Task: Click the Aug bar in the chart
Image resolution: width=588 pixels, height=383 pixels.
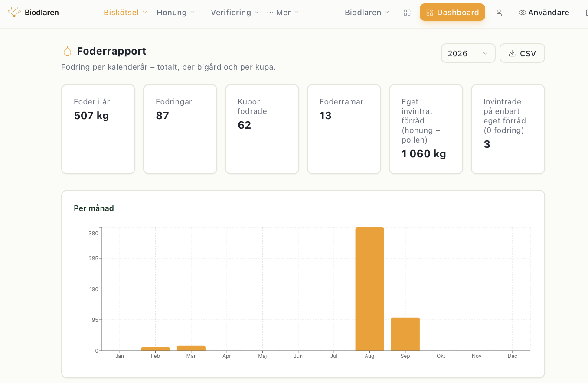Action: (x=369, y=289)
